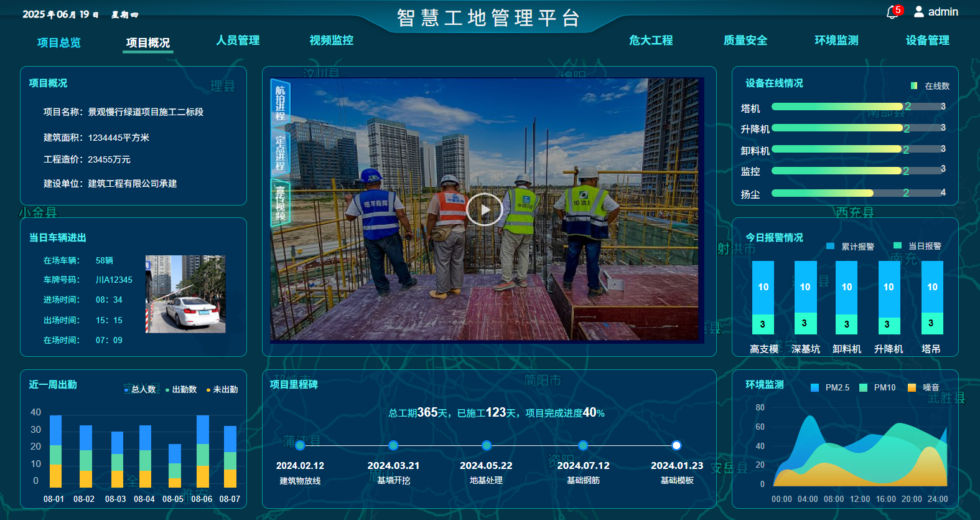
Task: Click the 2024.02.12 建筑物放线 milestone dot
Action: (300, 445)
